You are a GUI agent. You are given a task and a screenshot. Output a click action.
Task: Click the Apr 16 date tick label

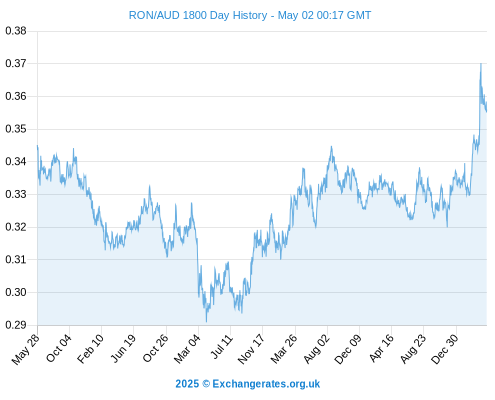(381, 348)
